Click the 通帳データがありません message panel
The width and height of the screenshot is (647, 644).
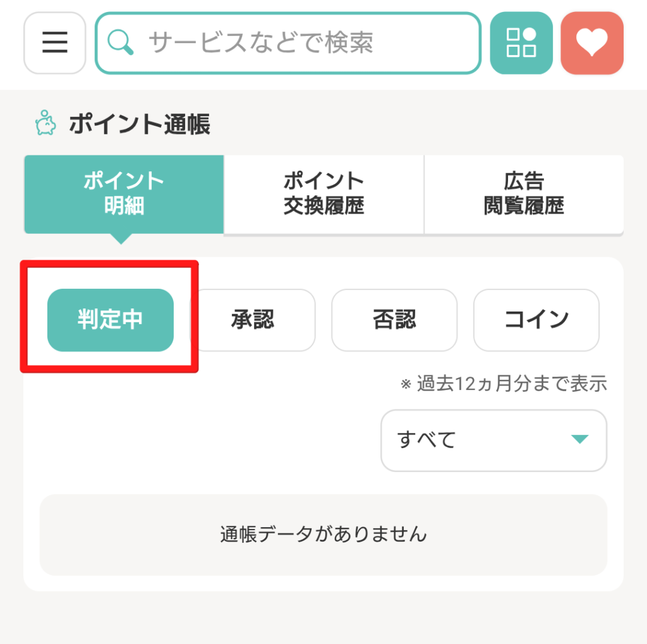pyautogui.click(x=323, y=535)
